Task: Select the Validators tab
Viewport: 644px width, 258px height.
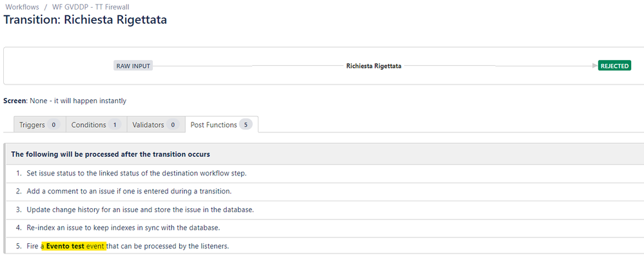Action: tap(148, 124)
